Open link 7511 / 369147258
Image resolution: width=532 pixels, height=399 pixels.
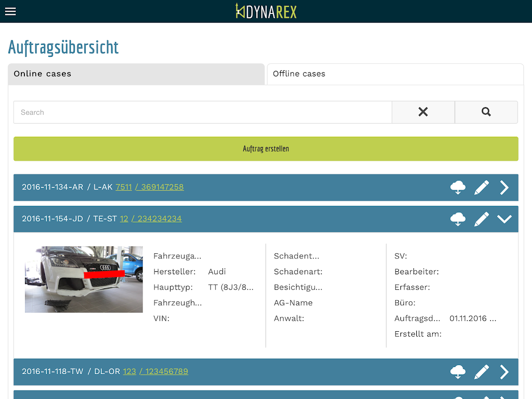coord(150,187)
